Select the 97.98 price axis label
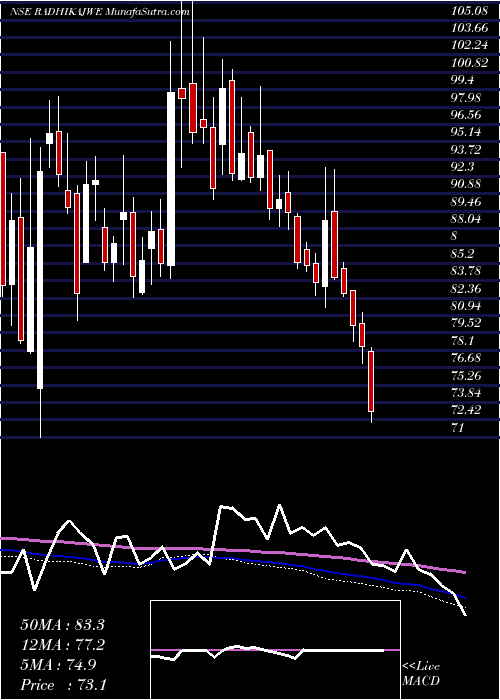Image resolution: width=500 pixels, height=700 pixels. tap(467, 98)
